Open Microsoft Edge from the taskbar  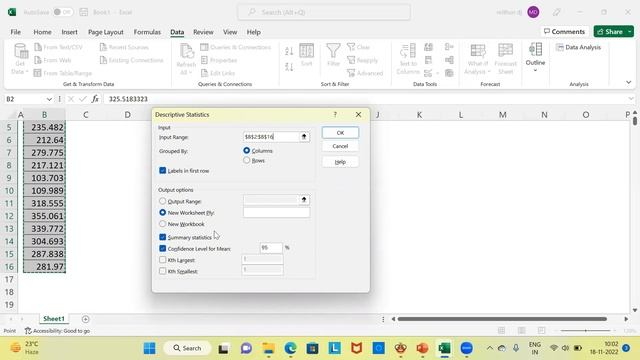pyautogui.click(x=291, y=348)
